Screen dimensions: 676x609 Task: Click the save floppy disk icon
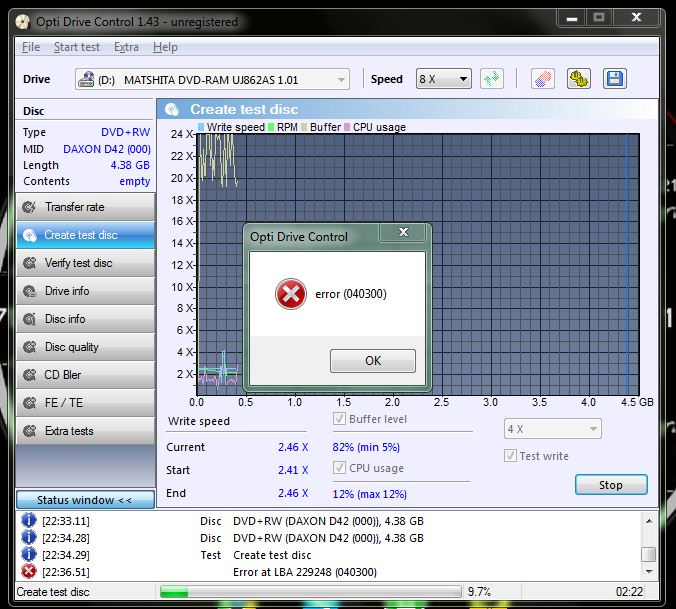(x=614, y=79)
